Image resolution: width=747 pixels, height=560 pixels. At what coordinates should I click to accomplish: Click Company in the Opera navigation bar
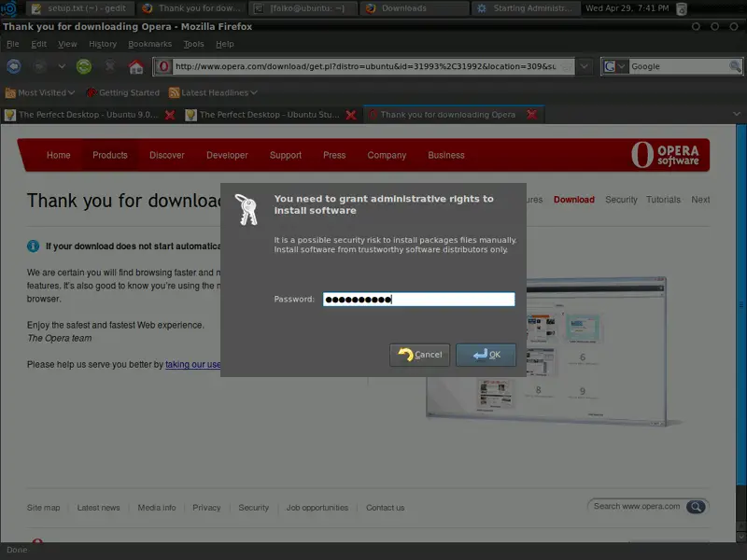click(x=387, y=155)
